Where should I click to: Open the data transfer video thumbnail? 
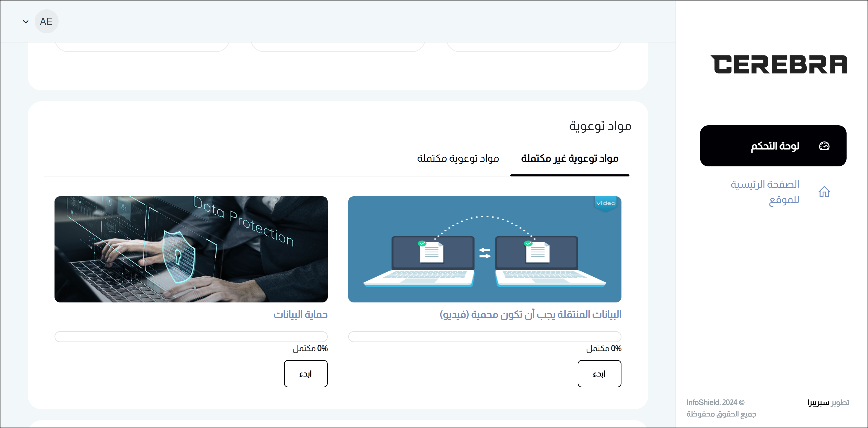485,249
